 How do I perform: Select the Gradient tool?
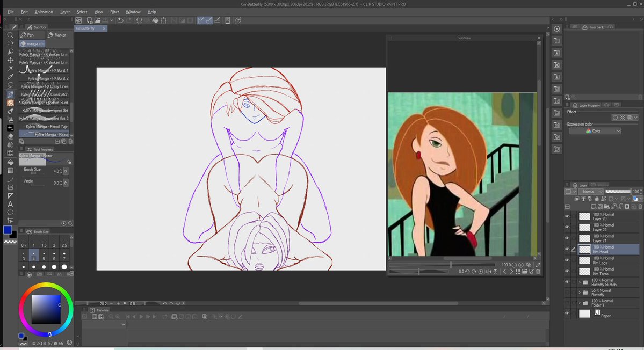pos(10,170)
